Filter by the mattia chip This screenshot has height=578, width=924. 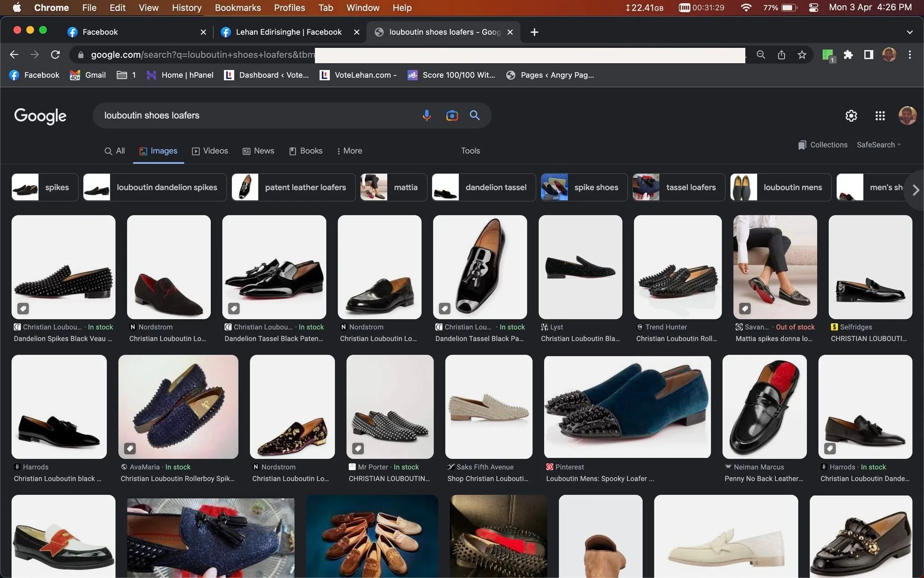(x=393, y=187)
